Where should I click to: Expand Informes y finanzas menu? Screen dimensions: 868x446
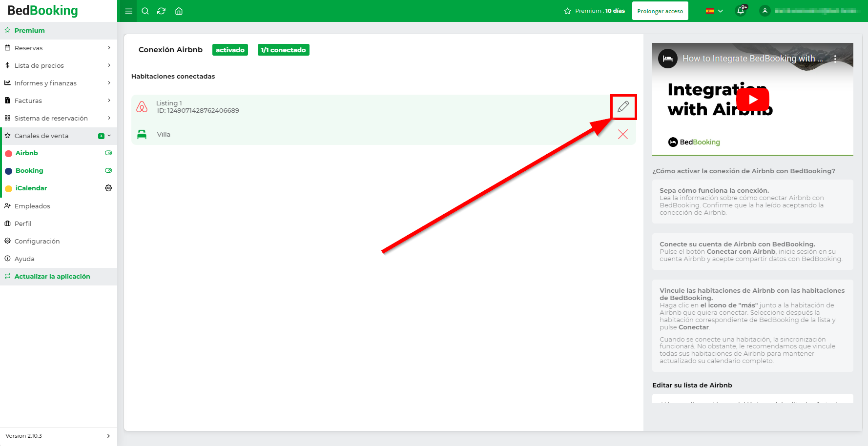click(x=59, y=83)
